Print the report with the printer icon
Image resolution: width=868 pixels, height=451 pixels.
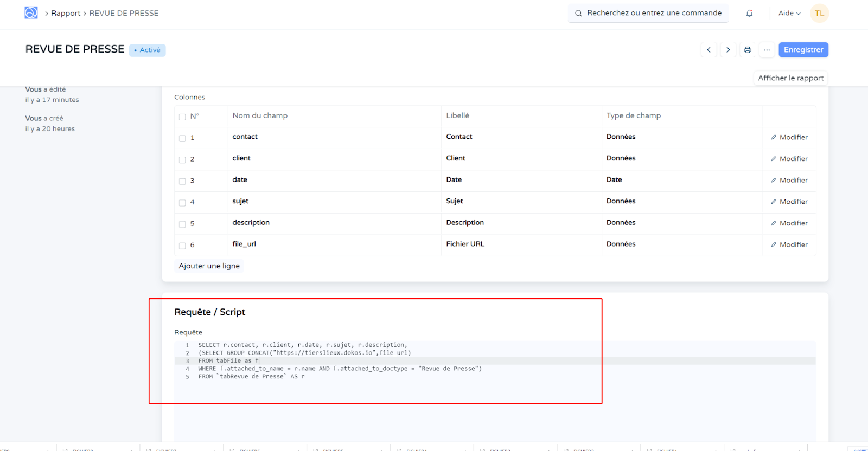coord(748,50)
